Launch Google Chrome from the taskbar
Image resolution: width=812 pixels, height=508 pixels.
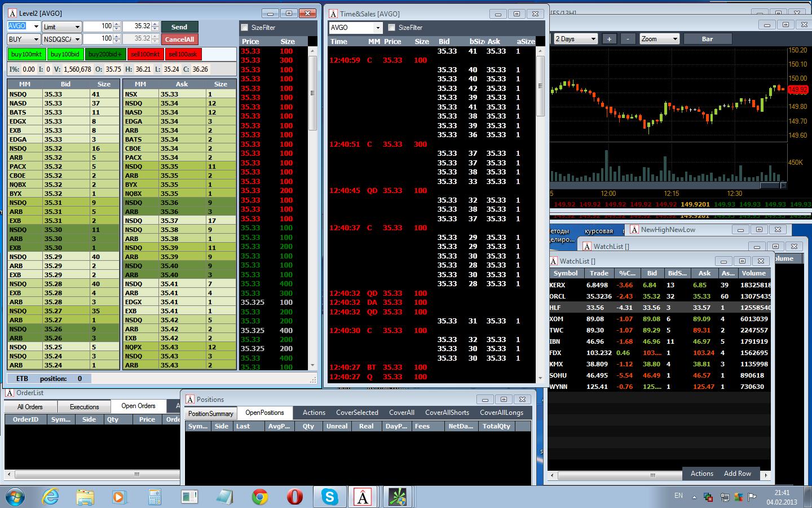pyautogui.click(x=260, y=497)
